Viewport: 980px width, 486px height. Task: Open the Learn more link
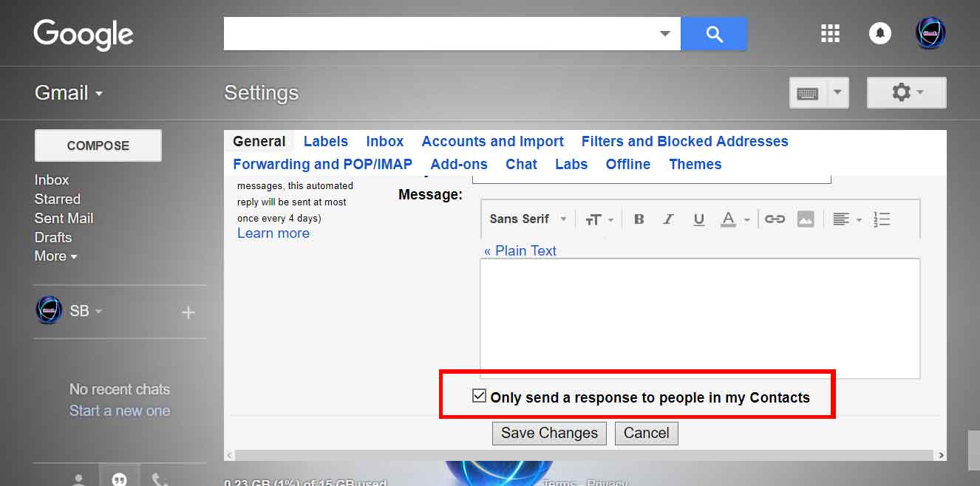(x=273, y=233)
